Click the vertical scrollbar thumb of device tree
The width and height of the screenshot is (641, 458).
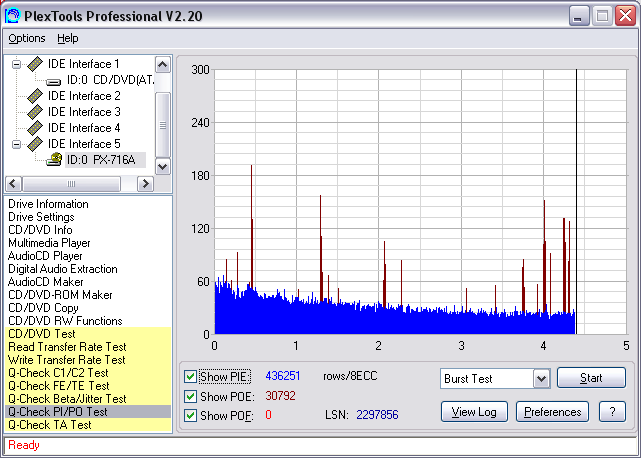pos(163,125)
